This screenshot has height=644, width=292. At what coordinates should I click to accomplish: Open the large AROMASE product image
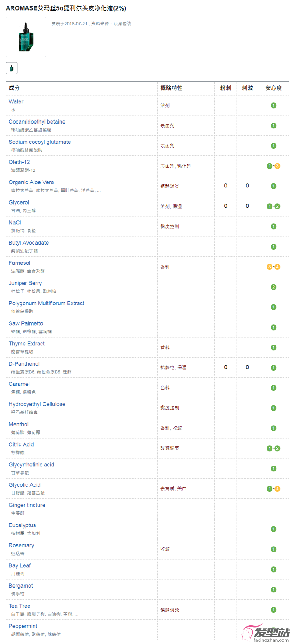click(26, 37)
